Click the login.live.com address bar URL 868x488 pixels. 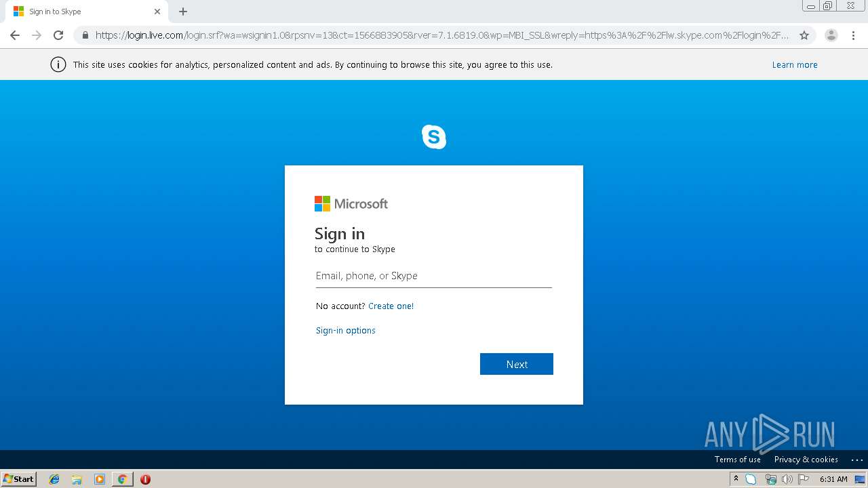coord(441,35)
